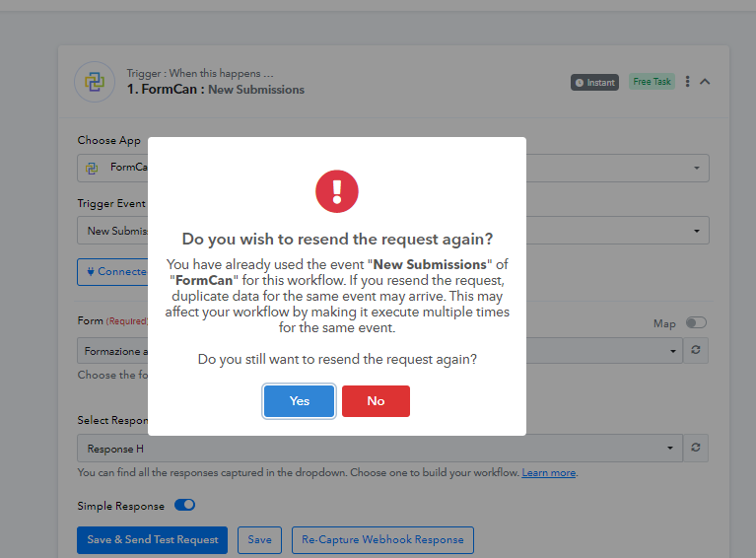Click Save & Send Test Request

153,539
